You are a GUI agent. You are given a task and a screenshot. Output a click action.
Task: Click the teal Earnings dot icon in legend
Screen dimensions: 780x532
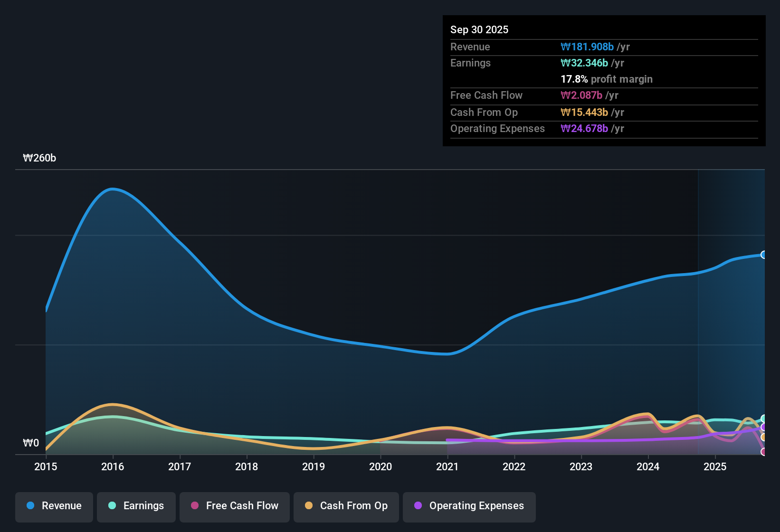(112, 506)
